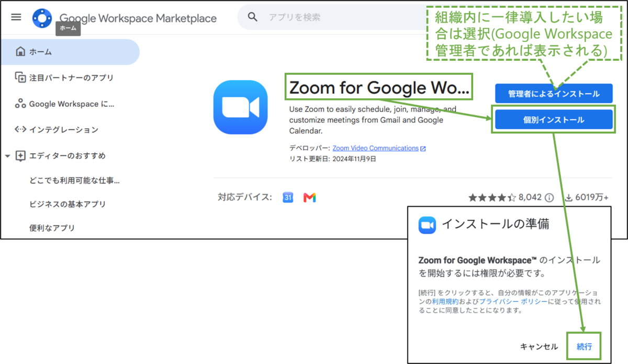
Task: Click the Zoom for Google Wo... title
Action: [379, 87]
